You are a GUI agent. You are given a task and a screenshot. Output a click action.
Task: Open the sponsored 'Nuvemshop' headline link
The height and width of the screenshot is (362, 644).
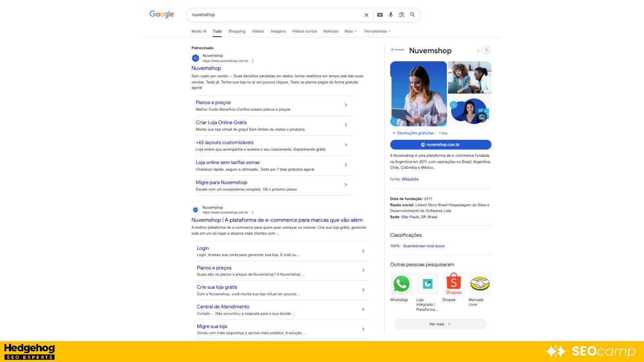pos(206,68)
